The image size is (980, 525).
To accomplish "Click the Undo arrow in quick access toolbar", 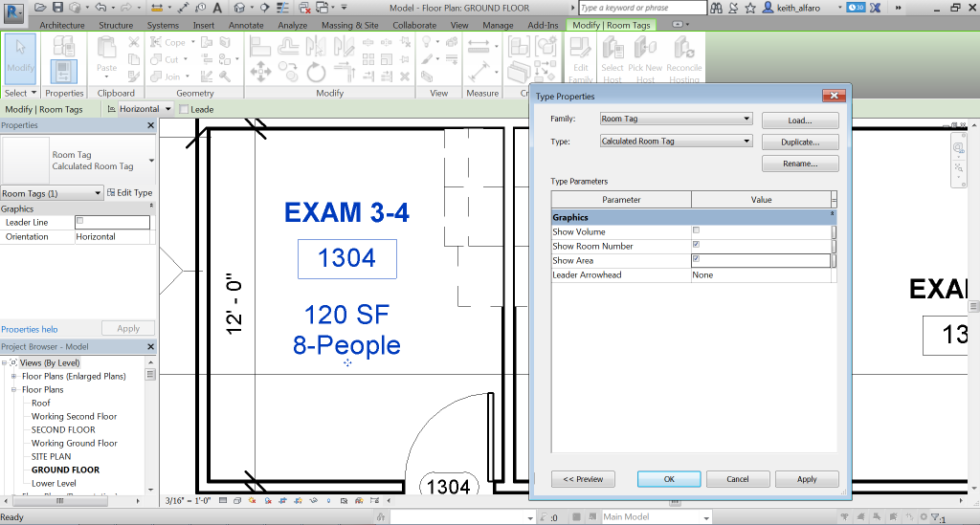I will 100,8.
